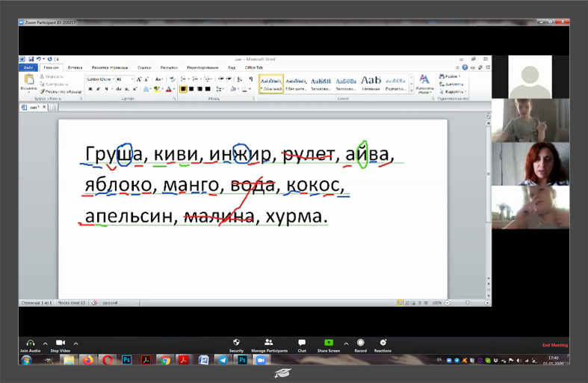Click Найти in the editing group

point(450,76)
